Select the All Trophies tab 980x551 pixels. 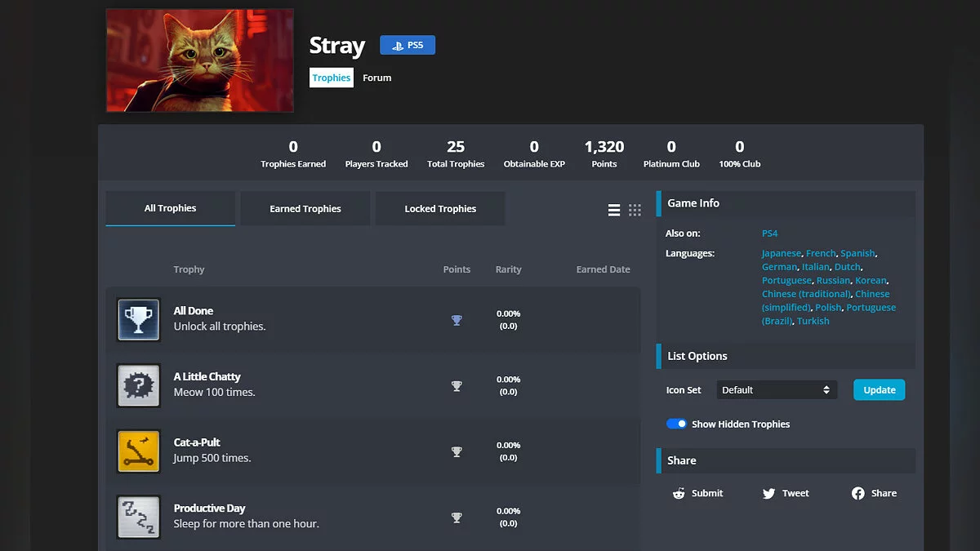point(170,208)
